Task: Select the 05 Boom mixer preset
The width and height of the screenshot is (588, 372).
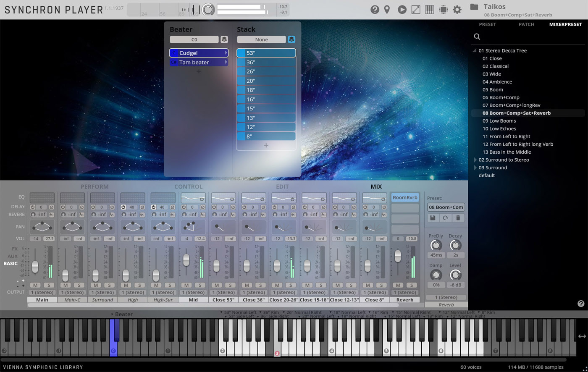Action: (492, 89)
